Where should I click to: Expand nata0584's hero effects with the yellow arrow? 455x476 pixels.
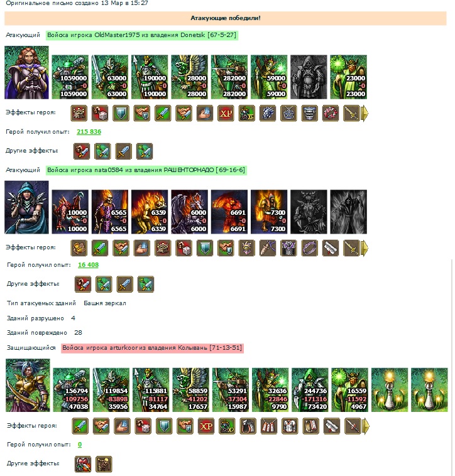[x=365, y=248]
